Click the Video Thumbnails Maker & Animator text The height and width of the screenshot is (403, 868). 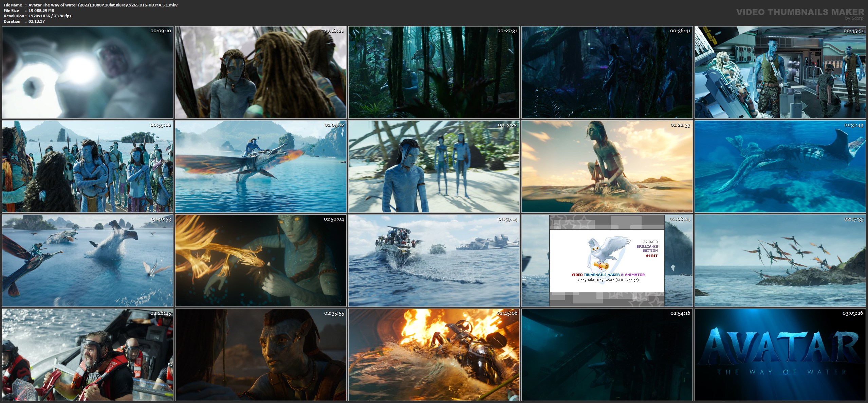click(x=608, y=275)
